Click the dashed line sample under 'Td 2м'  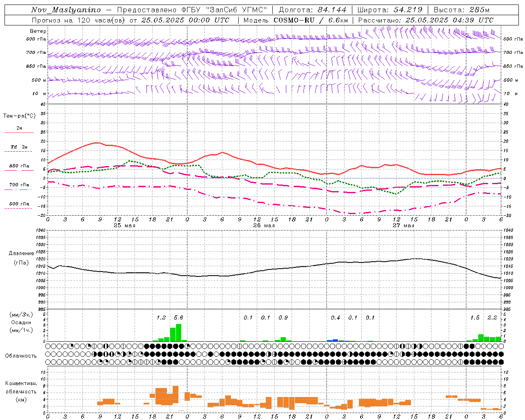18,152
